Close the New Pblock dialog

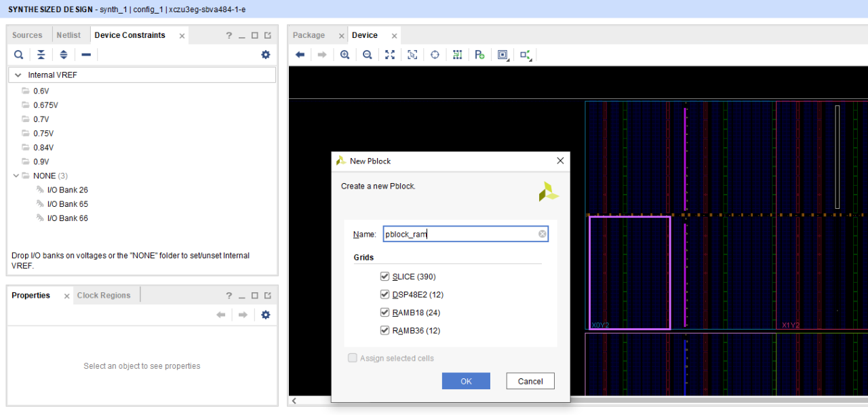(x=560, y=161)
